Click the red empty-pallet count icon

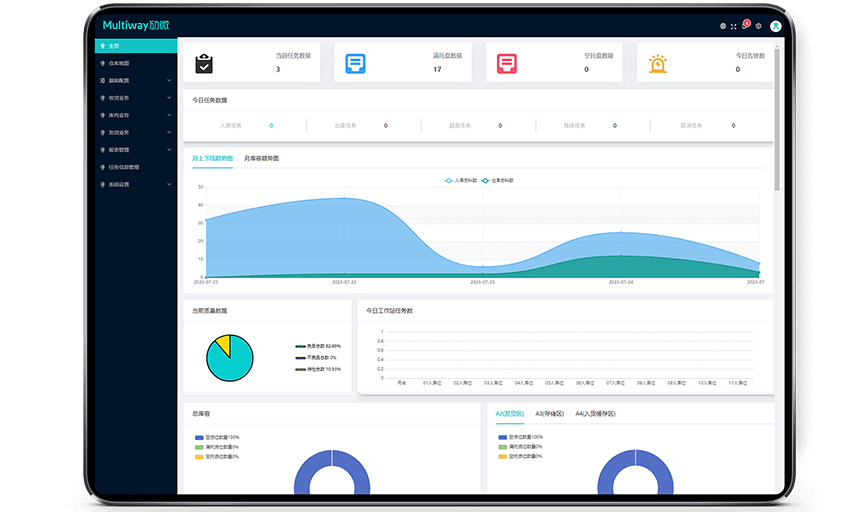(x=506, y=63)
